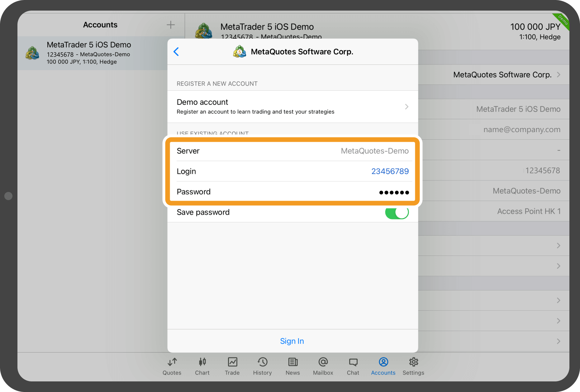This screenshot has width=580, height=392.
Task: Edit the Login number field
Action: click(x=390, y=171)
